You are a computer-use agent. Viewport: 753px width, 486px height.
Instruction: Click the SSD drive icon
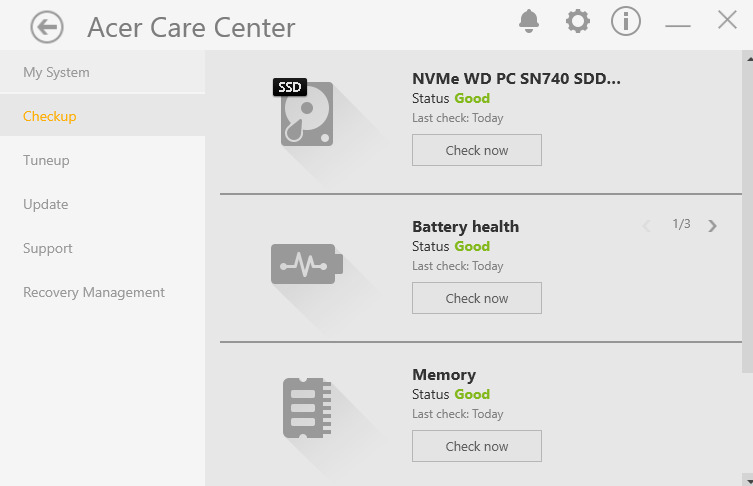click(x=305, y=116)
